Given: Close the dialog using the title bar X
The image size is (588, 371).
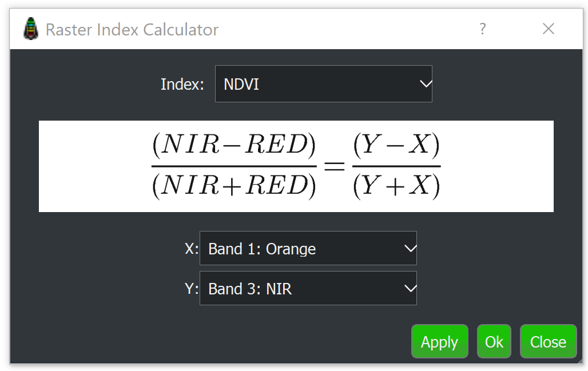Looking at the screenshot, I should [x=548, y=29].
